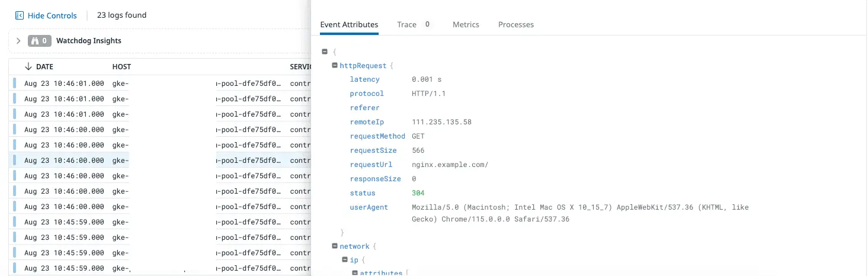This screenshot has height=276, width=868.
Task: Click the DATE sort arrow icon
Action: (28, 67)
